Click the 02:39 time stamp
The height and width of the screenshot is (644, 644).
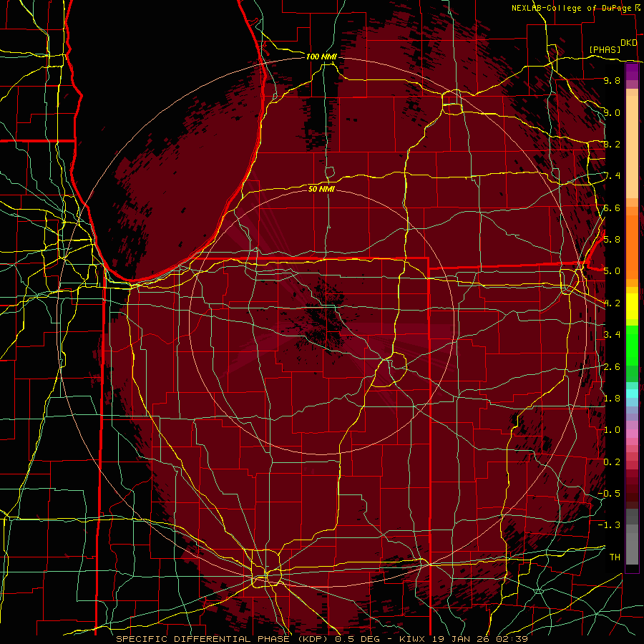pos(512,639)
